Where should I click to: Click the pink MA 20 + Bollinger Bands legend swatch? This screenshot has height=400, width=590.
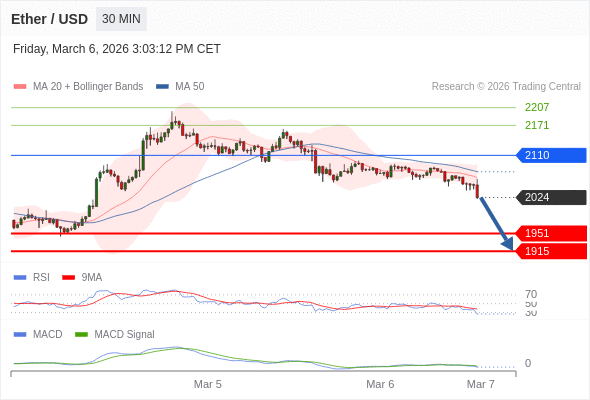tap(20, 87)
